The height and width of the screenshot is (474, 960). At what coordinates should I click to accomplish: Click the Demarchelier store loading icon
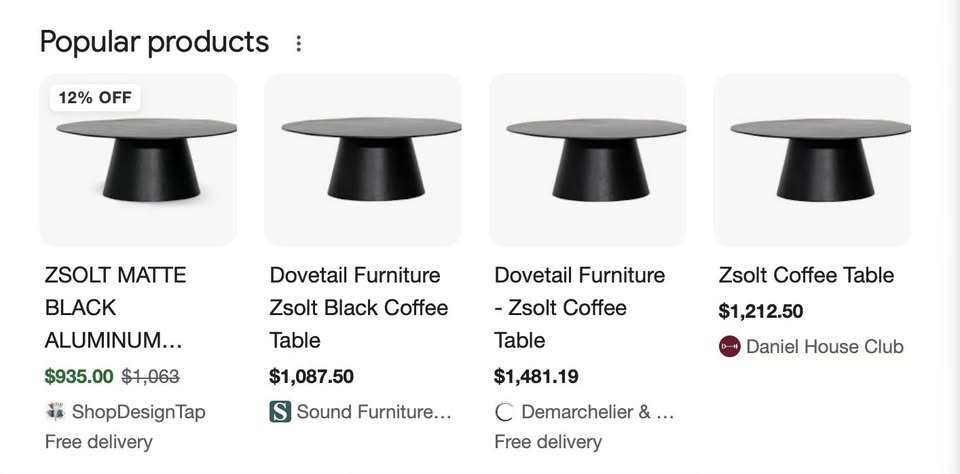[x=504, y=411]
